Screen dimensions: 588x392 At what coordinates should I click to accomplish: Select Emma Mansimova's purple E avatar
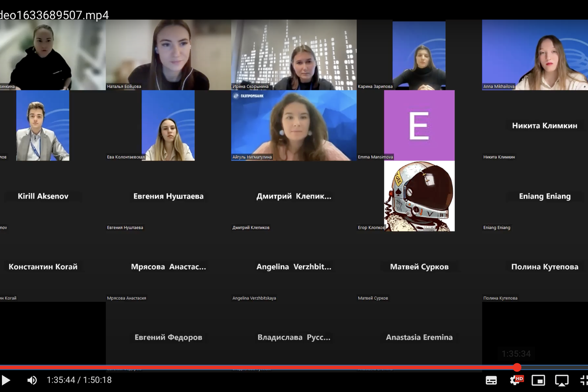pos(419,125)
